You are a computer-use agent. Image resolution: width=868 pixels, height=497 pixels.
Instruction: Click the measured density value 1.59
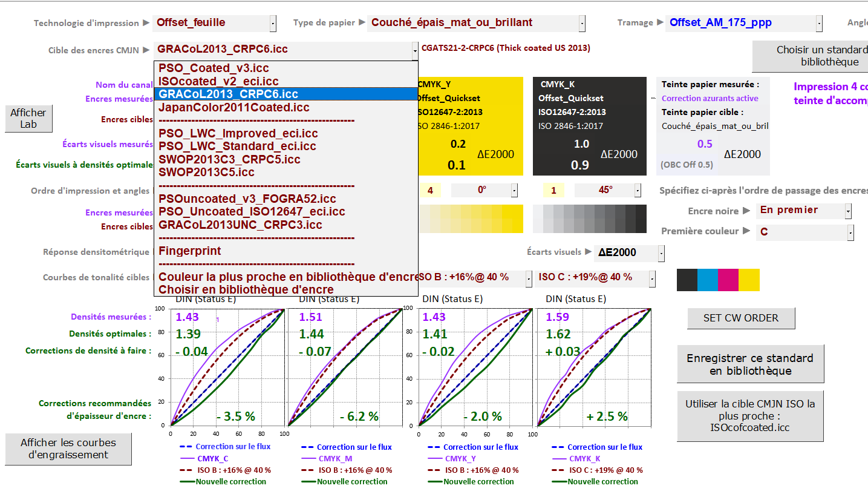[558, 317]
